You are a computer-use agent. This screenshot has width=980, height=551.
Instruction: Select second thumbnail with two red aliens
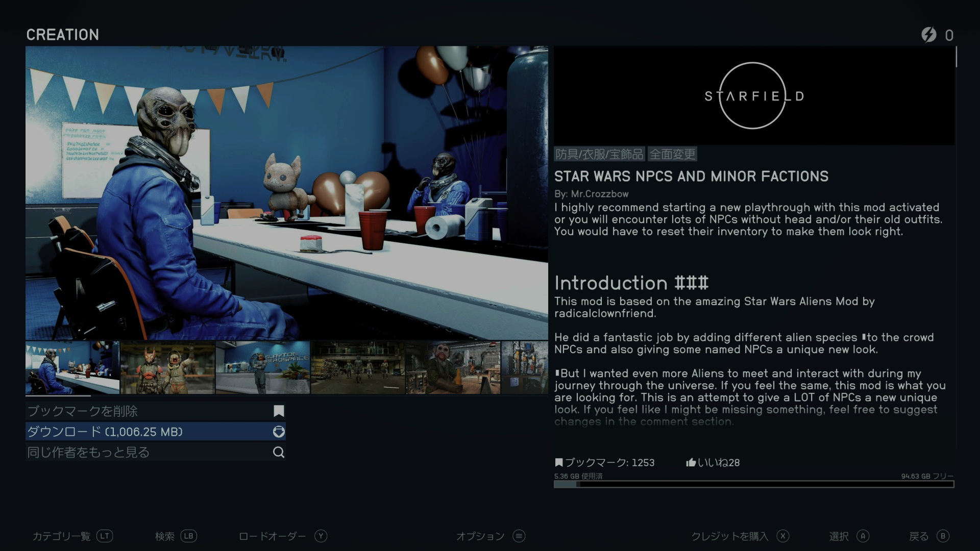[167, 367]
